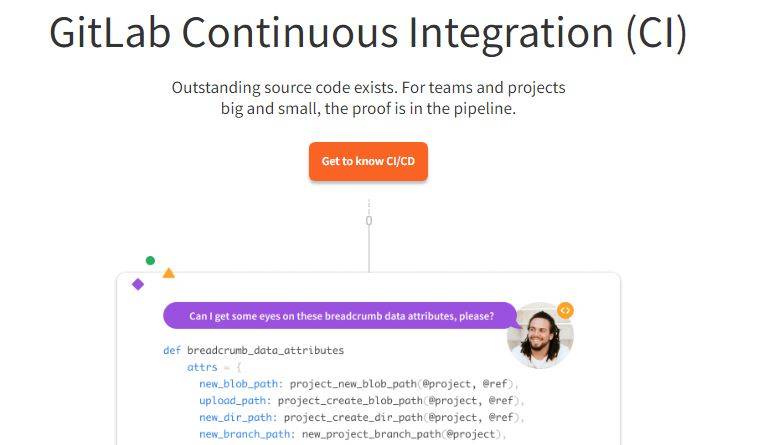
Task: Click the Get to know CI/CD button
Action: click(368, 161)
